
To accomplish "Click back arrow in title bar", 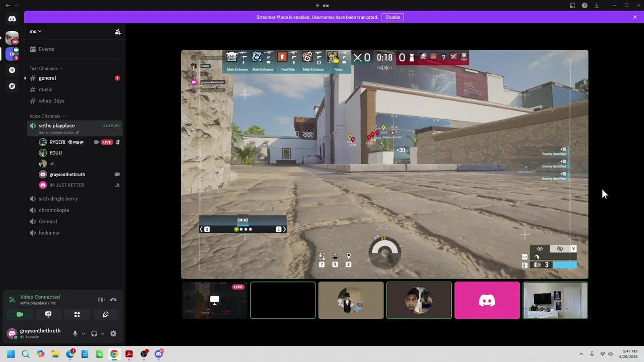I will (x=8, y=5).
